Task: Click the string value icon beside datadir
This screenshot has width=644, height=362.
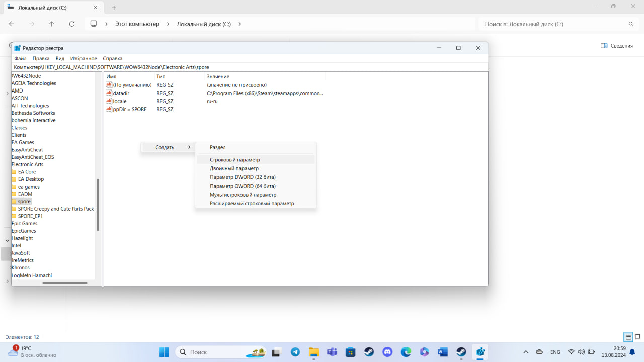Action: click(x=109, y=93)
